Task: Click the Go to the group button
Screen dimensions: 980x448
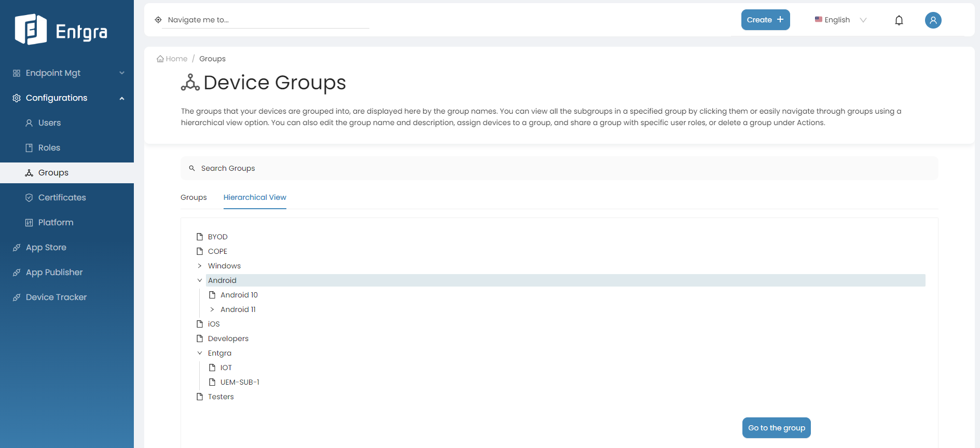Action: (x=777, y=428)
